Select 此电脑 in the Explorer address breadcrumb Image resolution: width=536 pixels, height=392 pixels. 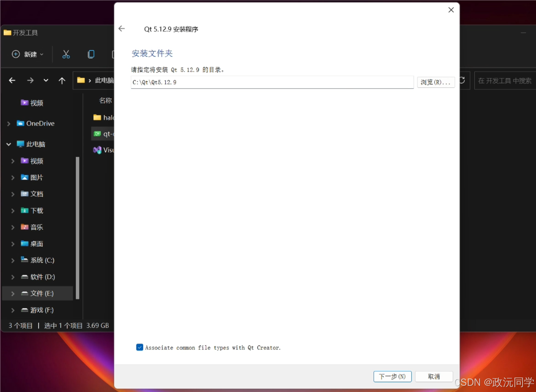click(104, 80)
